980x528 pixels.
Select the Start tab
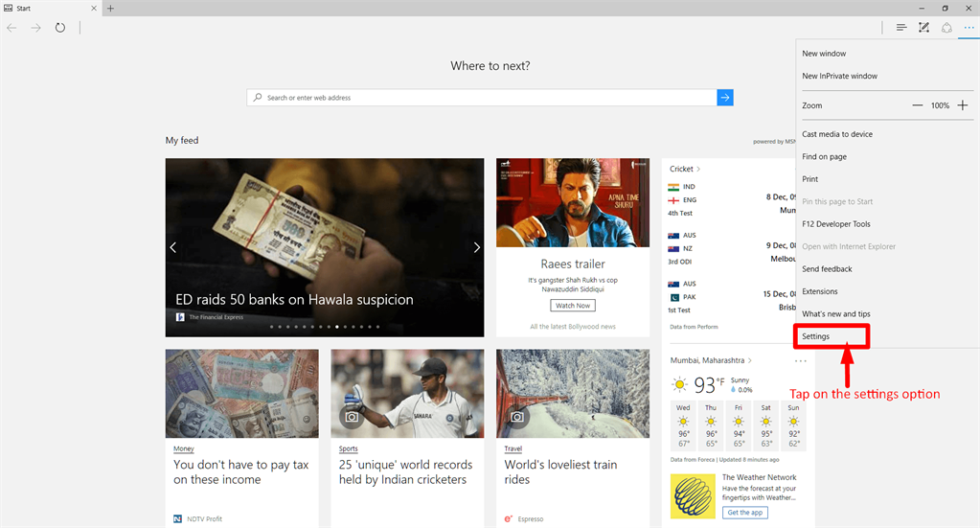click(x=50, y=8)
